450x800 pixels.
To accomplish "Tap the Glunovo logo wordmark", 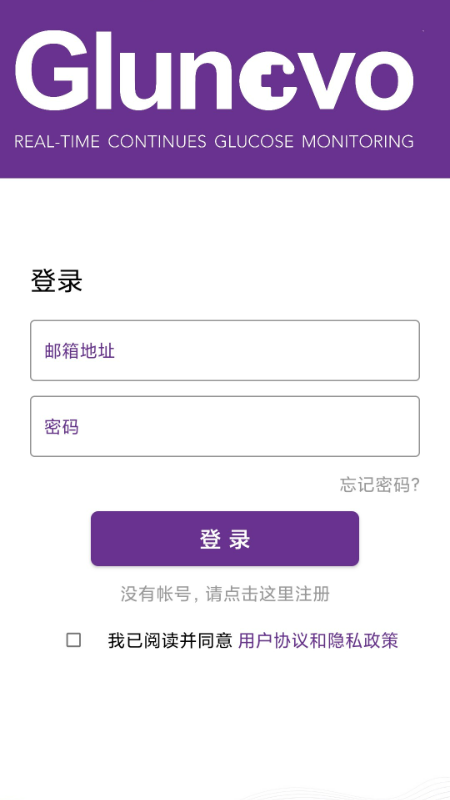I will click(214, 70).
